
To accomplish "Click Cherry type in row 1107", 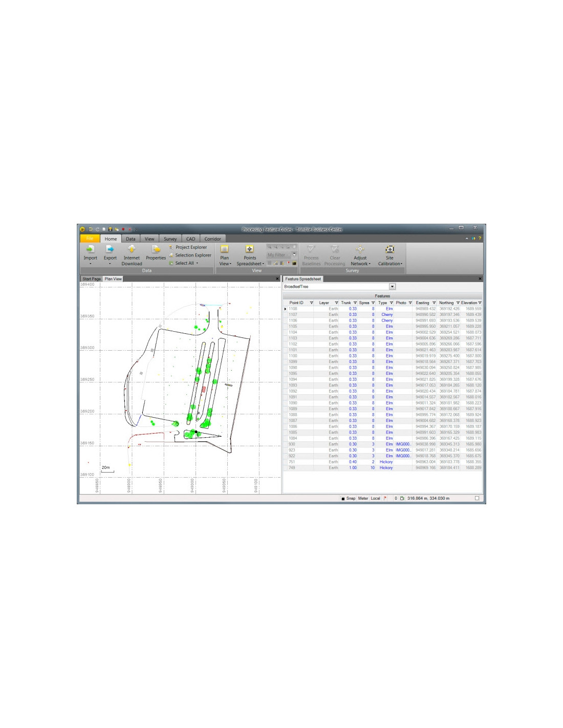I will pos(387,315).
